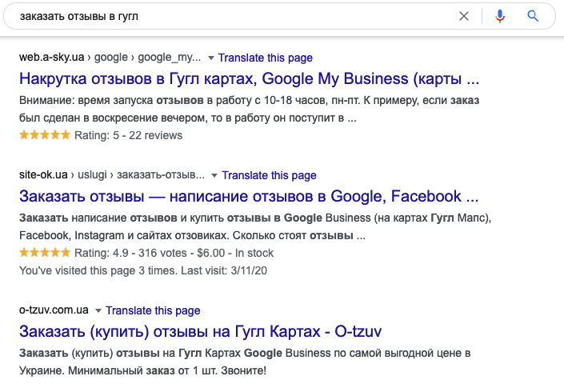Click snippet starting 'Заказать написание отзывов'

[x=255, y=226]
